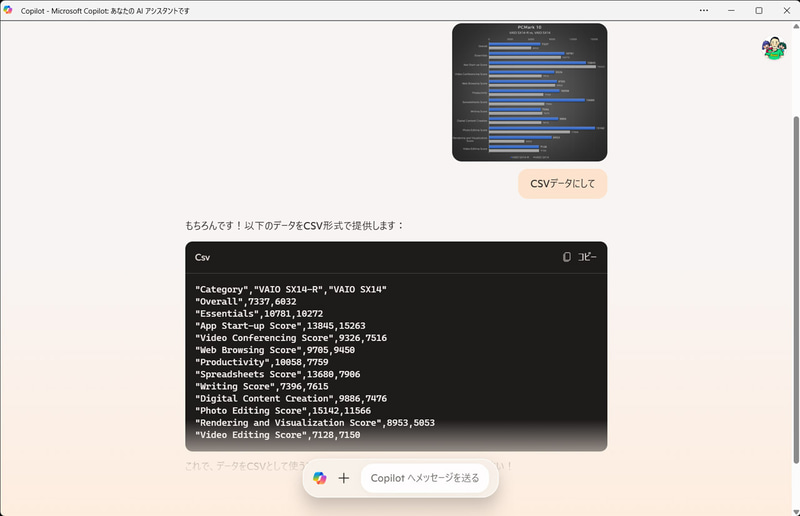Click the "Productivity",10058,7759 line
This screenshot has height=516, width=800.
tap(261, 362)
